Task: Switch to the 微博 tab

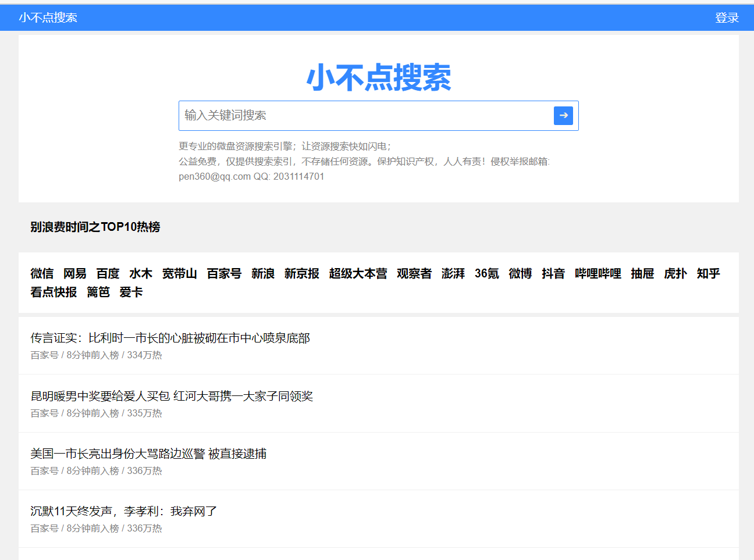Action: (520, 273)
